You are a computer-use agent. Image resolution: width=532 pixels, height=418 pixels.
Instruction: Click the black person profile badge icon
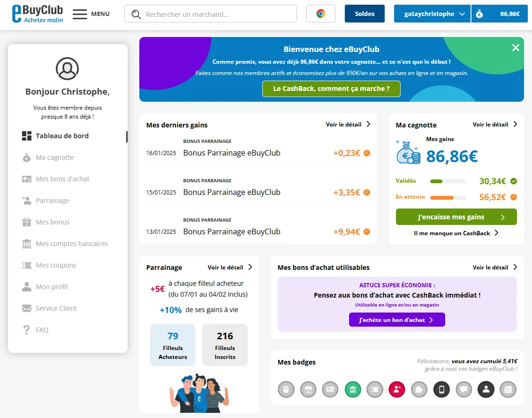tap(486, 389)
